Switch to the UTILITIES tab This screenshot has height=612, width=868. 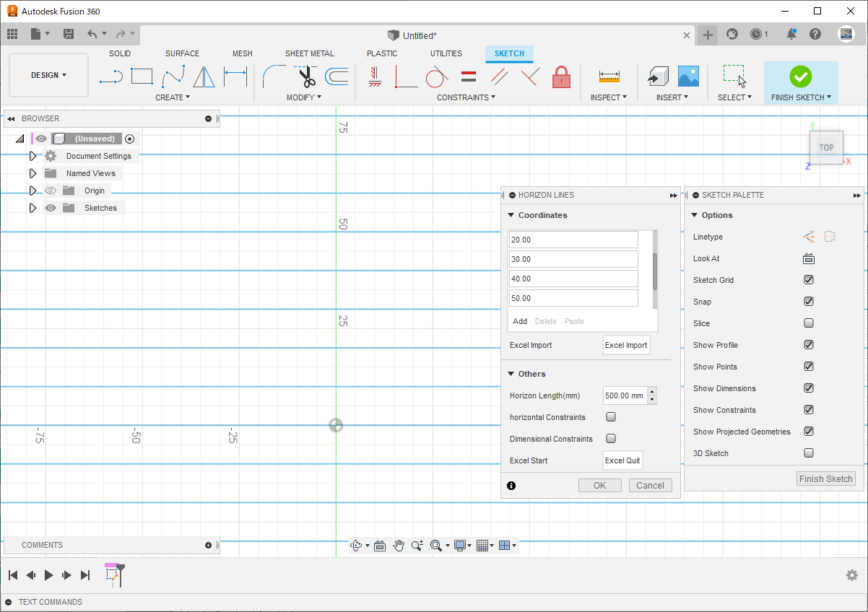[446, 53]
